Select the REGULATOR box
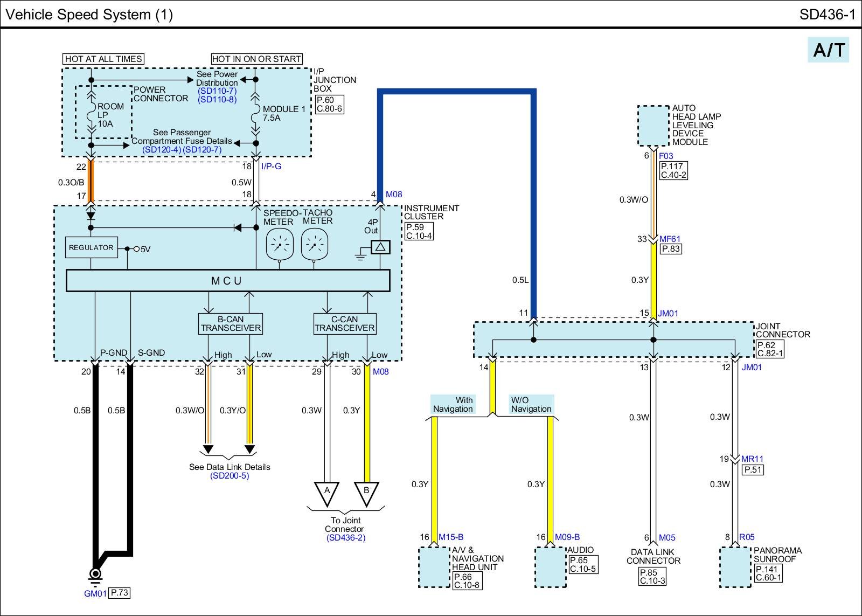The image size is (862, 616). pos(91,247)
